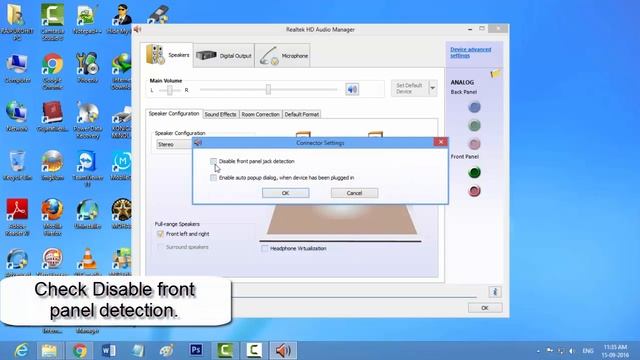Open TeamViewer desktop shortcut
The image size is (640, 360).
[87, 168]
